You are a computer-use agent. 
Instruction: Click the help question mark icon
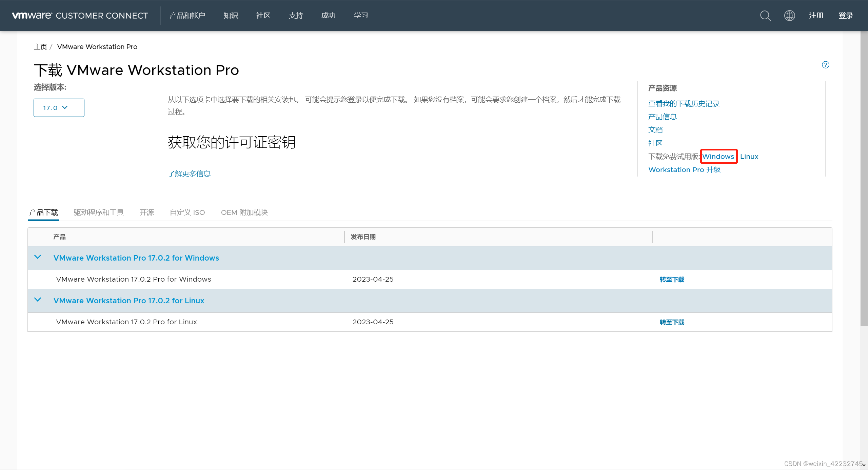pos(825,65)
